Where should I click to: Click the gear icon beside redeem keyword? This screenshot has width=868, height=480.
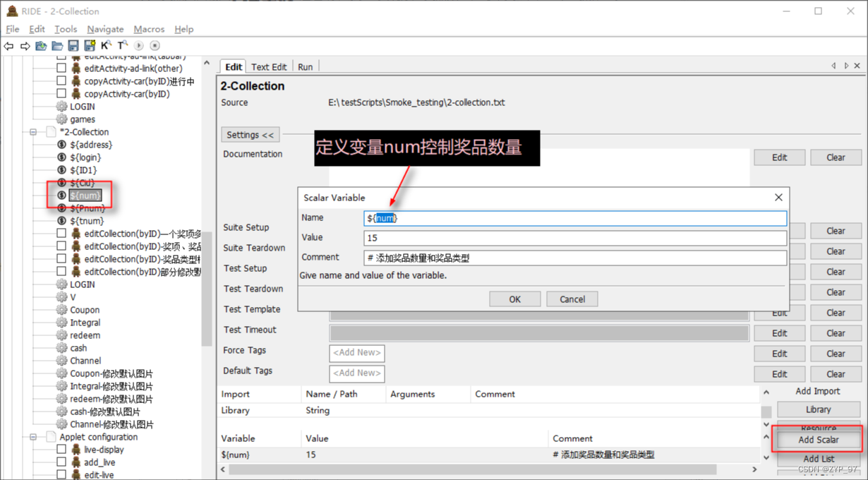[62, 335]
